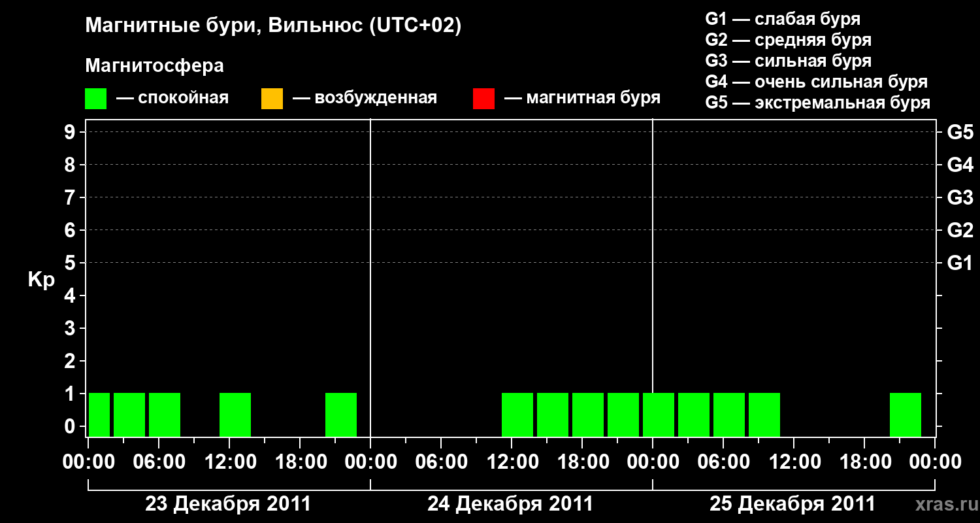The width and height of the screenshot is (980, 523).
Task: Click the green bar around 12:00 on 23 Декабря
Action: 235,414
